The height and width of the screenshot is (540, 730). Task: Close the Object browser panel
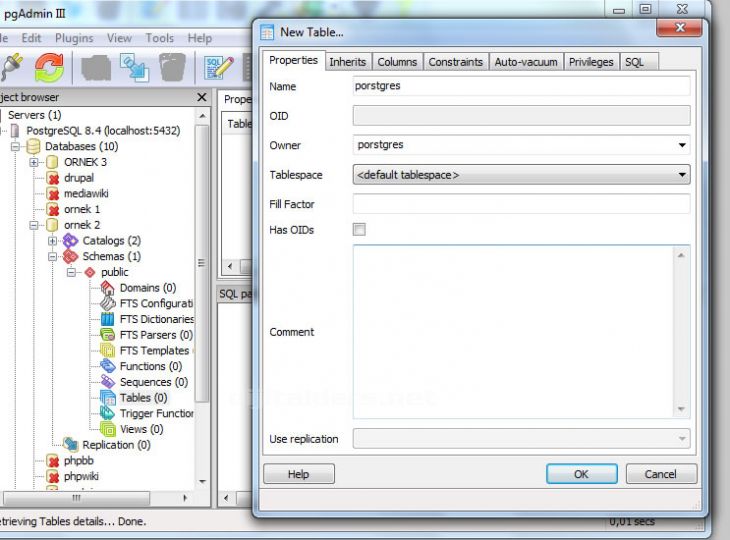[x=202, y=97]
